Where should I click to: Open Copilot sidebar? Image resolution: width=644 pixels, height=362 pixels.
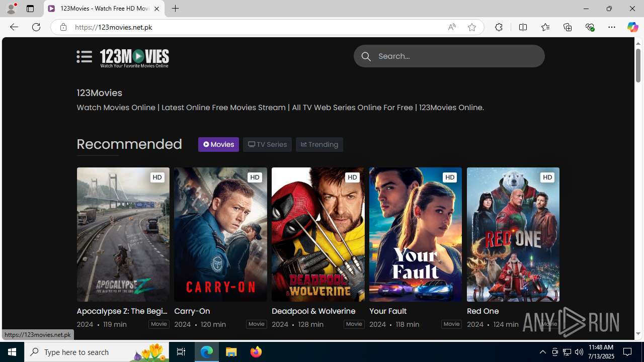[632, 27]
